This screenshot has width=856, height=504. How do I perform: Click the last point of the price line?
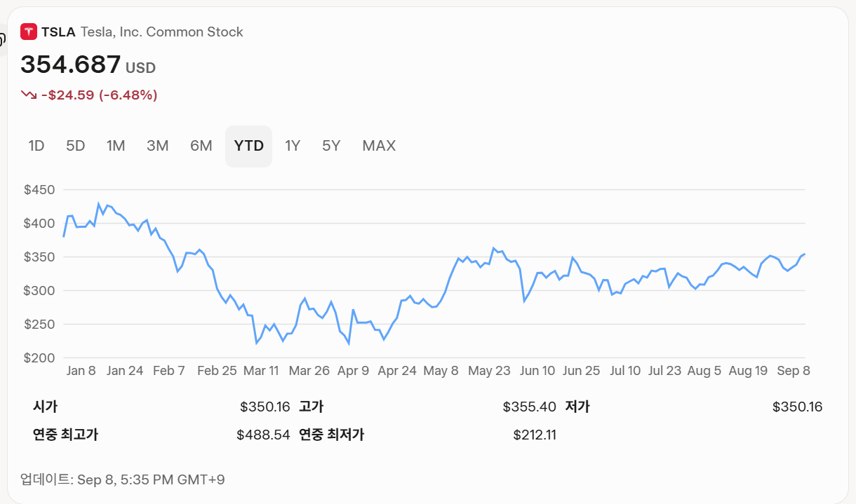[805, 254]
